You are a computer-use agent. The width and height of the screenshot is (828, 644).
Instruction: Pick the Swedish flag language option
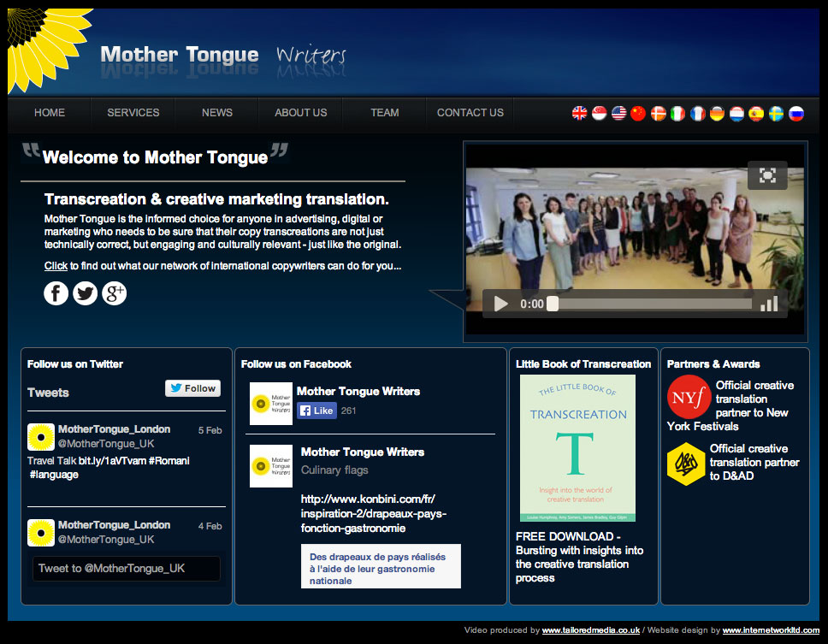tap(777, 113)
